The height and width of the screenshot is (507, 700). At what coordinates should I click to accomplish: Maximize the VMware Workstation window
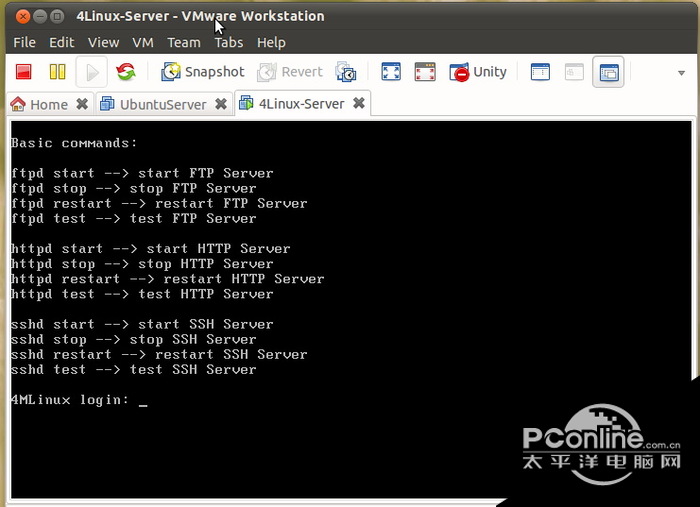[57, 17]
